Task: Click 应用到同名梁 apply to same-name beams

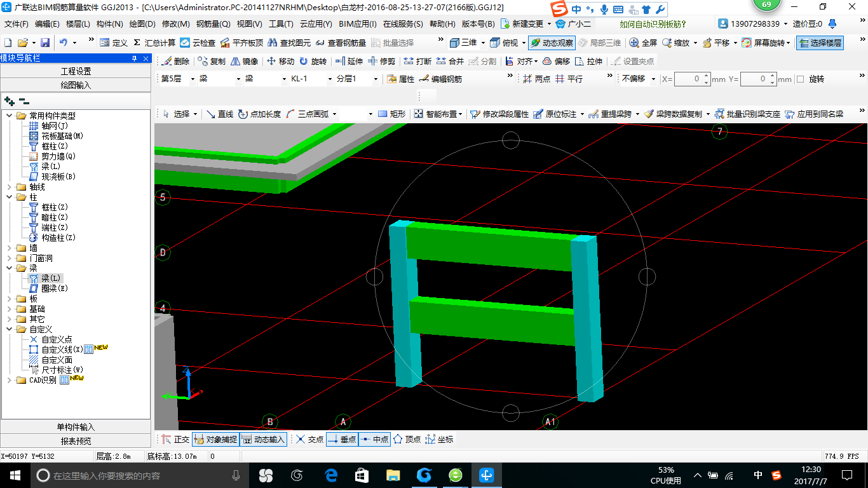Action: 814,114
